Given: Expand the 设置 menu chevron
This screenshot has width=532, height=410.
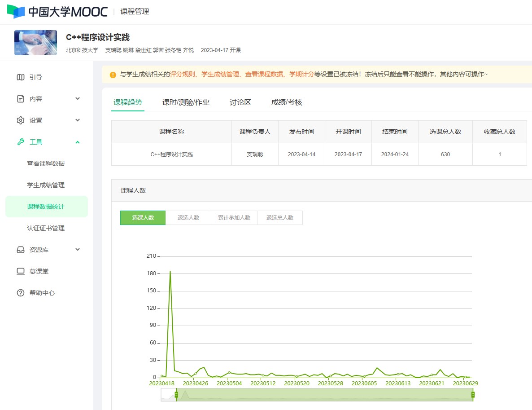Looking at the screenshot, I should click(x=78, y=120).
